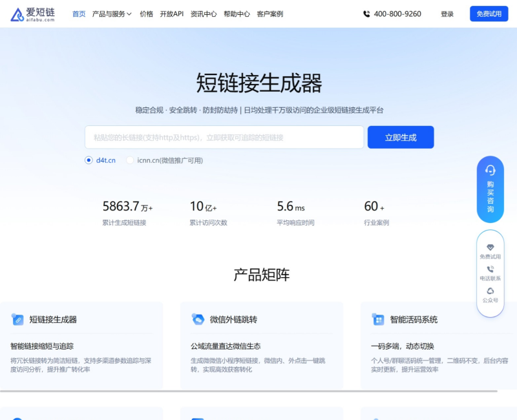Screen dimensions: 517x420
Task: Click the 电话联系 phone icon in sidebar
Action: click(491, 269)
